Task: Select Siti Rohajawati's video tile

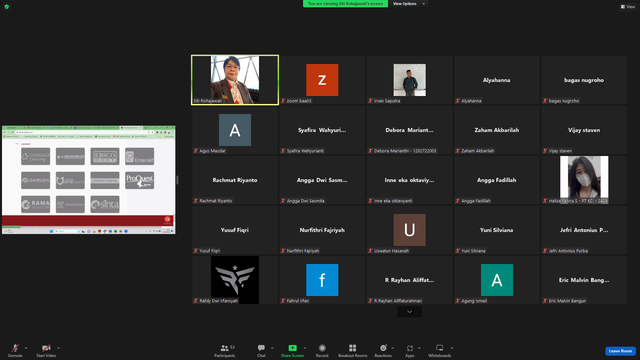Action: point(235,80)
